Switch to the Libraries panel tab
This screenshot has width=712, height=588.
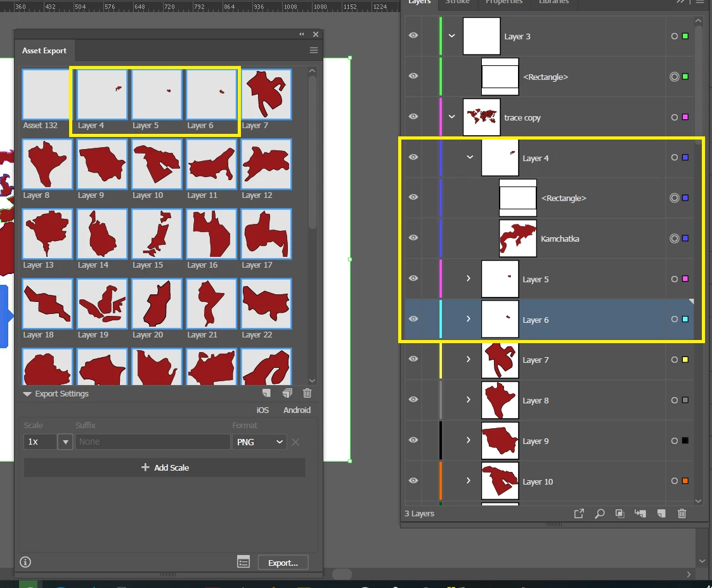point(554,3)
